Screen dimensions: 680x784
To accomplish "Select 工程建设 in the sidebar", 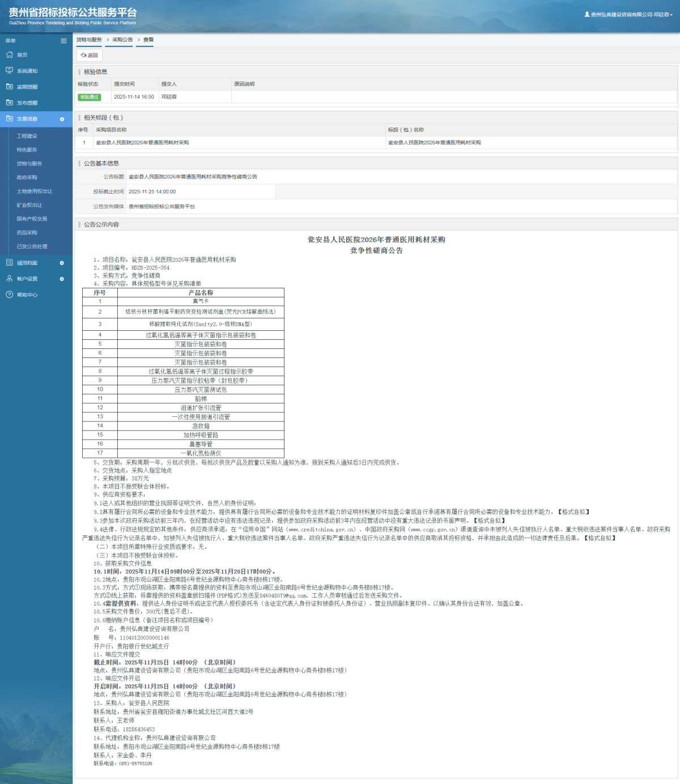I will pos(27,136).
